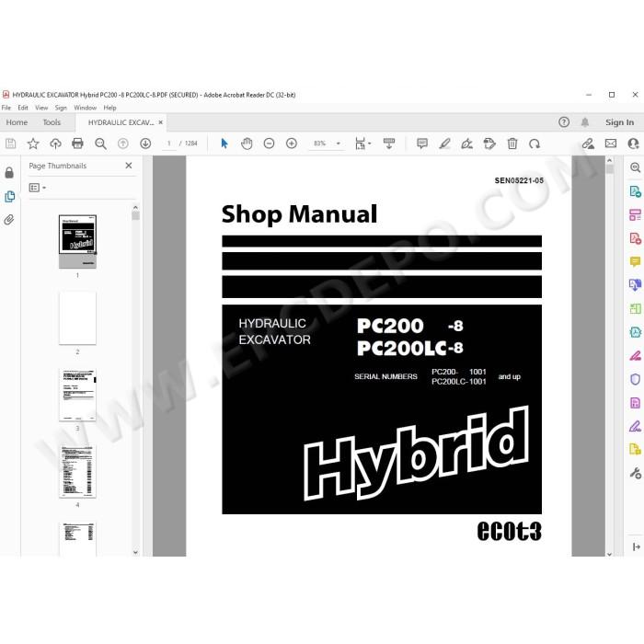Open Protect shield tool in right pane

click(635, 379)
